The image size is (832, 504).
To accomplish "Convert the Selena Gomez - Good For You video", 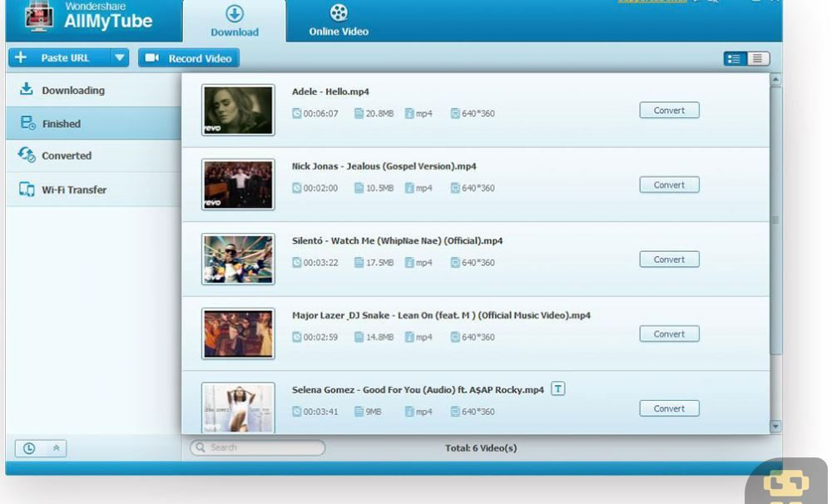I will tap(669, 408).
